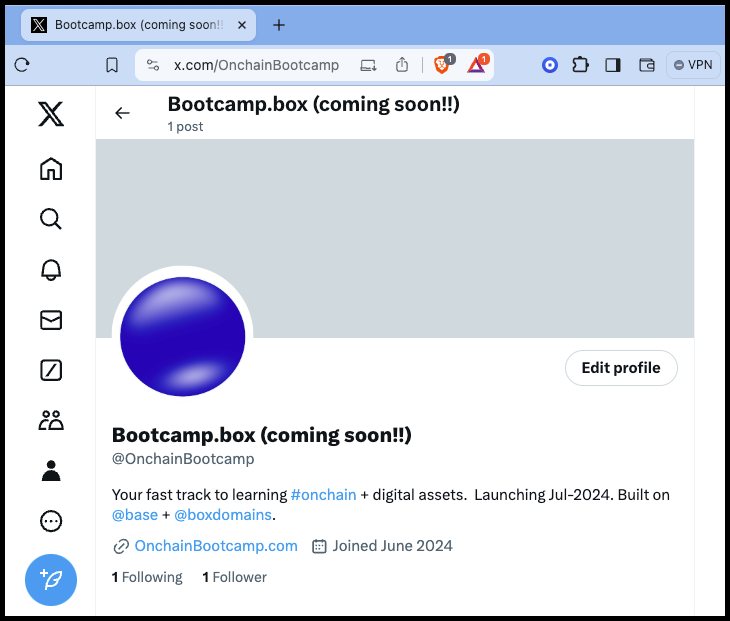The width and height of the screenshot is (730, 621).
Task: Click the gray profile banner image
Action: click(395, 238)
